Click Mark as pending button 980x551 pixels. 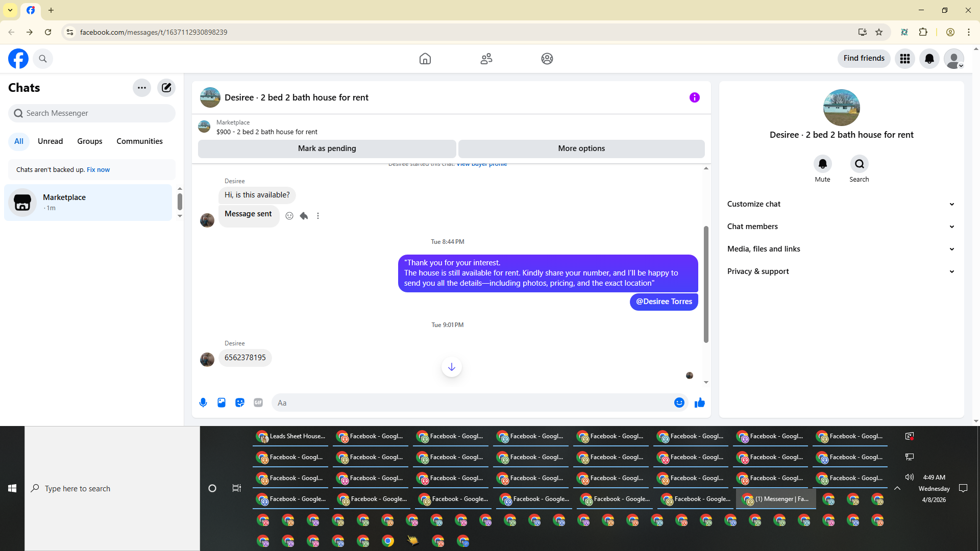point(327,148)
